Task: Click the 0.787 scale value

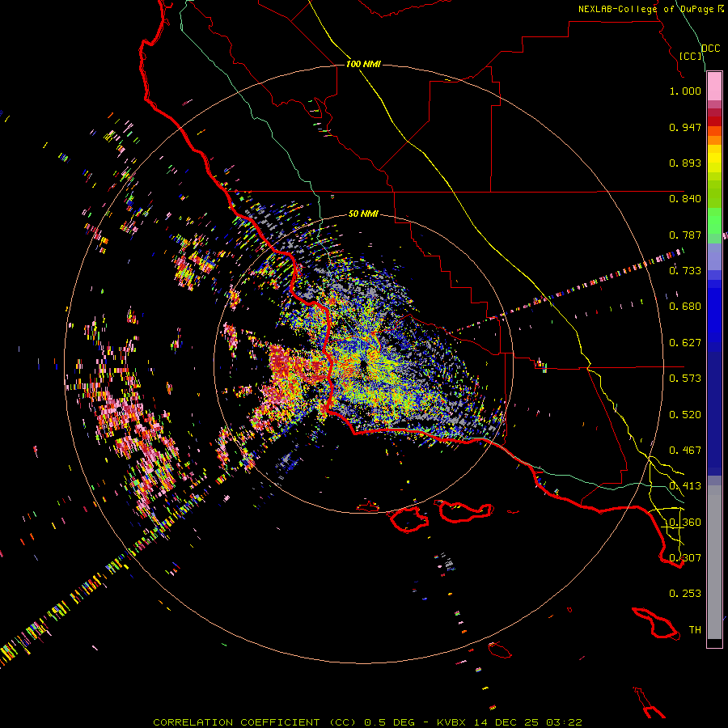Action: click(x=685, y=235)
